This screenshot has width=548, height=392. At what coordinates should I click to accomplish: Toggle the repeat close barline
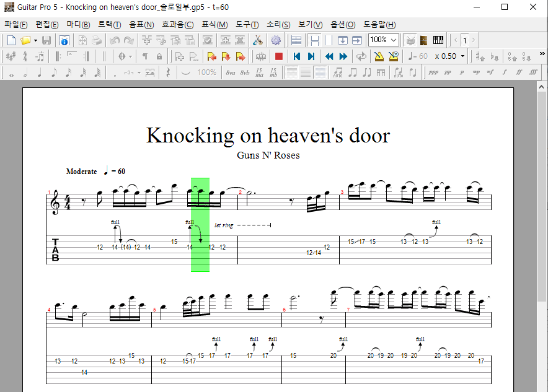point(86,56)
